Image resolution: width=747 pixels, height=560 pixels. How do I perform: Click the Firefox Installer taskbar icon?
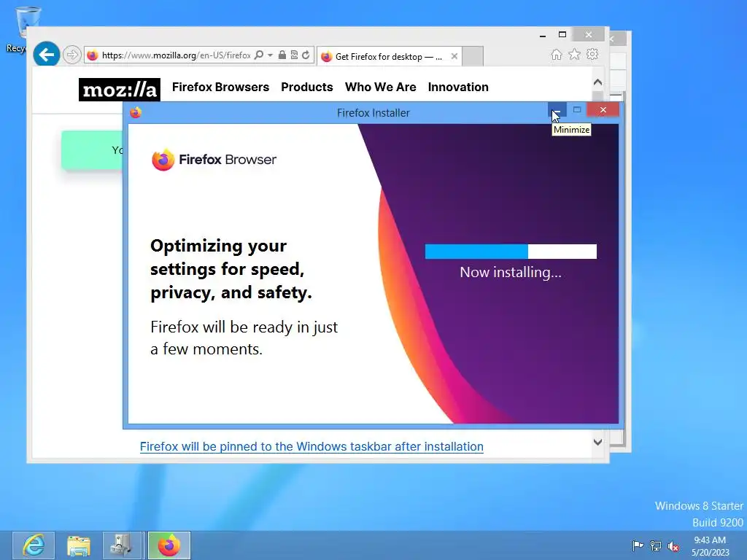[x=169, y=545]
